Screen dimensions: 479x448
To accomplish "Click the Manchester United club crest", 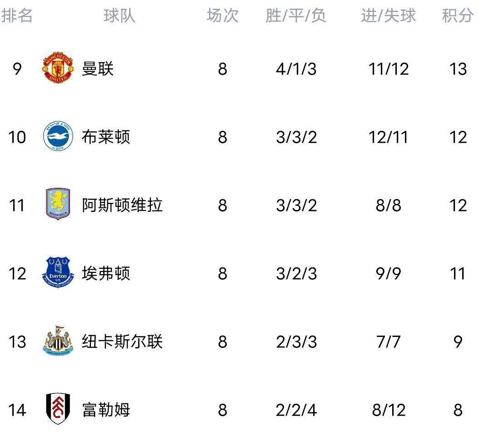I will click(x=58, y=69).
